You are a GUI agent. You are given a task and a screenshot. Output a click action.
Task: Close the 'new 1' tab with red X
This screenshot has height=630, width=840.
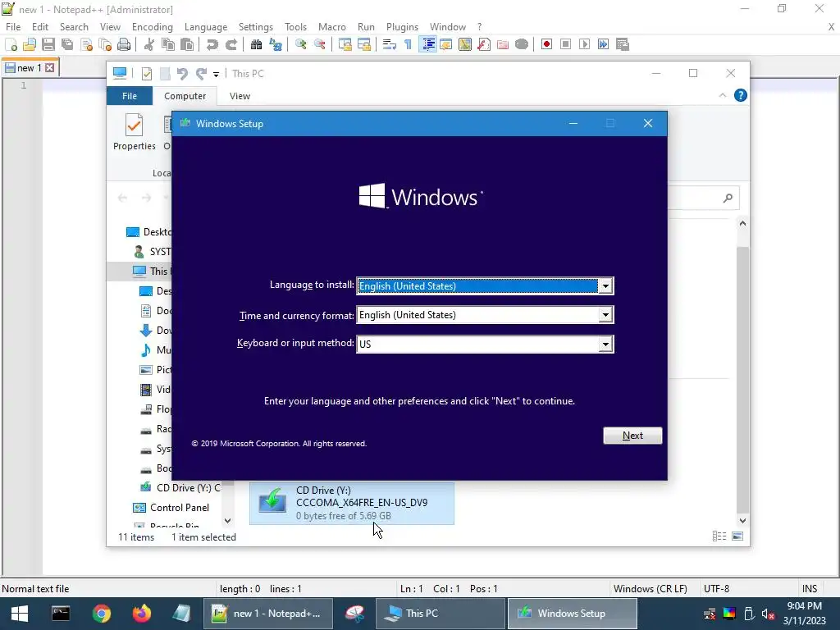[x=50, y=67]
